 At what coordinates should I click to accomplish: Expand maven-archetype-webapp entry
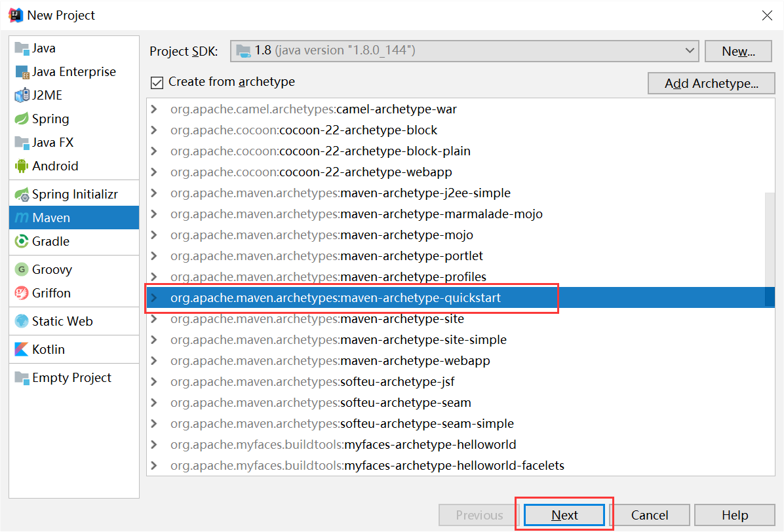coord(154,360)
